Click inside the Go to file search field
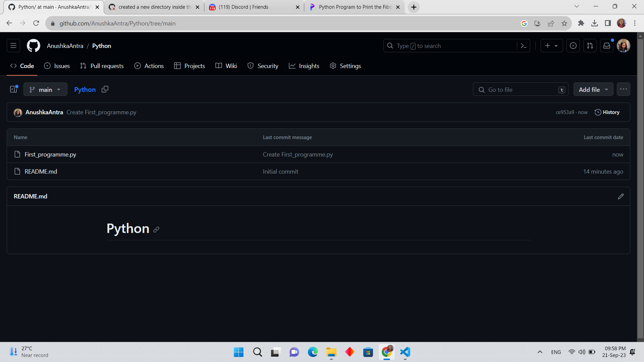 tap(520, 89)
